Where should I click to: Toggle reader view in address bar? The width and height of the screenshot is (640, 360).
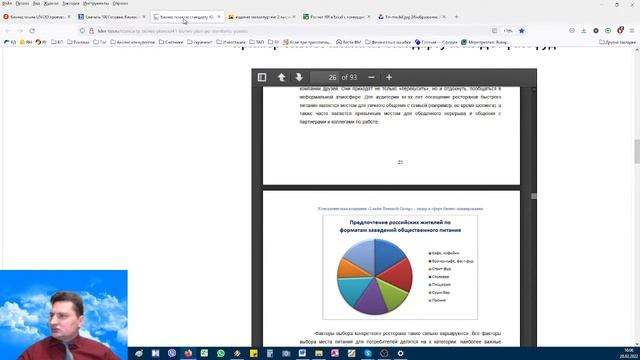coord(494,31)
